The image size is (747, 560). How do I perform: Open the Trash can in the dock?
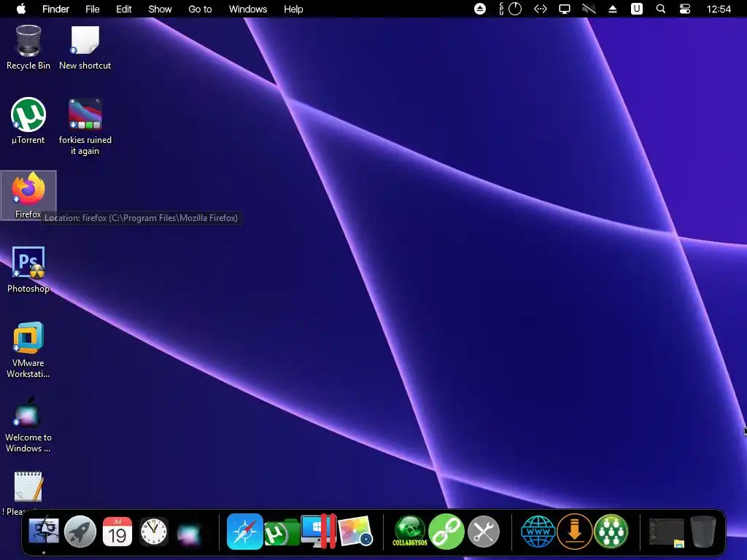tap(703, 532)
